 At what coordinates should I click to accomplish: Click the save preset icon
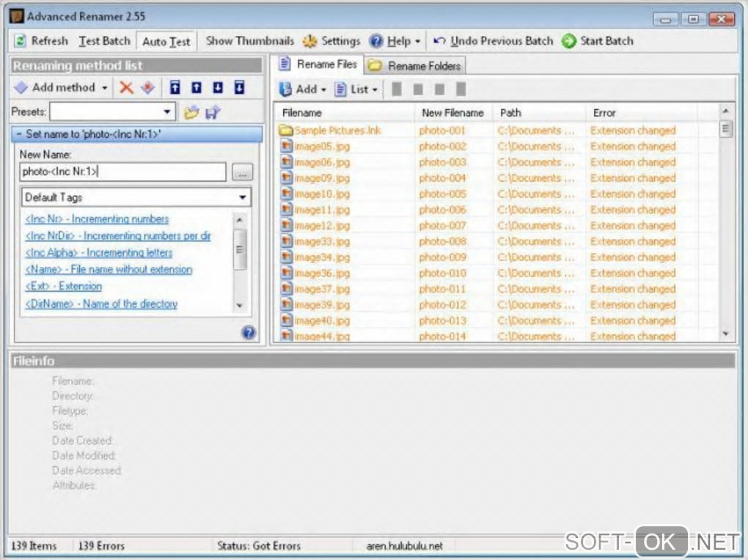tap(213, 113)
